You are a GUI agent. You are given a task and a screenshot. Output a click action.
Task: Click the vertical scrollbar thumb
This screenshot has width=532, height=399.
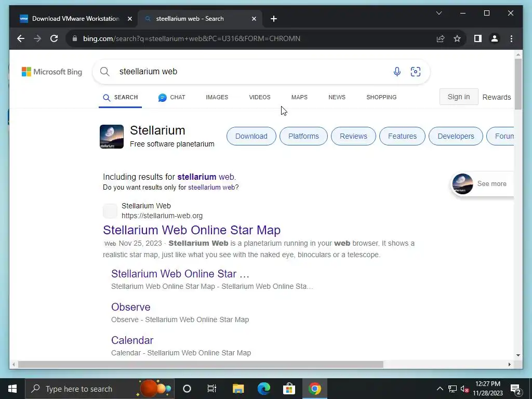coord(518,84)
